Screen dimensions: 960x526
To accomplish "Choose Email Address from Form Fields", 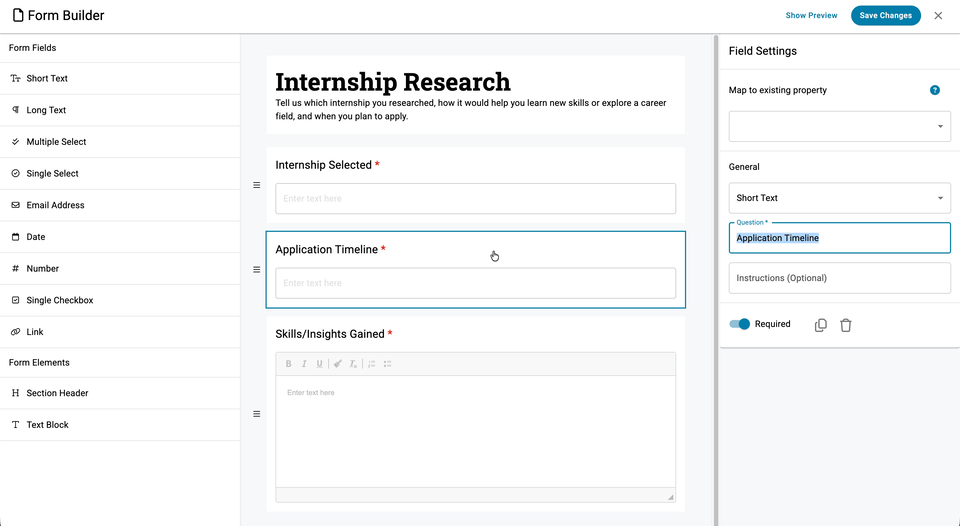I will [x=55, y=205].
